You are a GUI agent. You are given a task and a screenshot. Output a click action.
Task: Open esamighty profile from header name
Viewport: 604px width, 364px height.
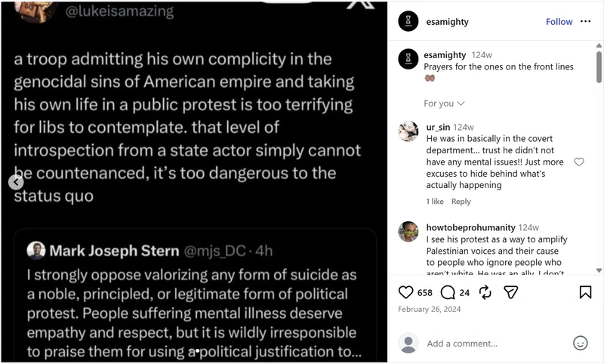(x=447, y=22)
